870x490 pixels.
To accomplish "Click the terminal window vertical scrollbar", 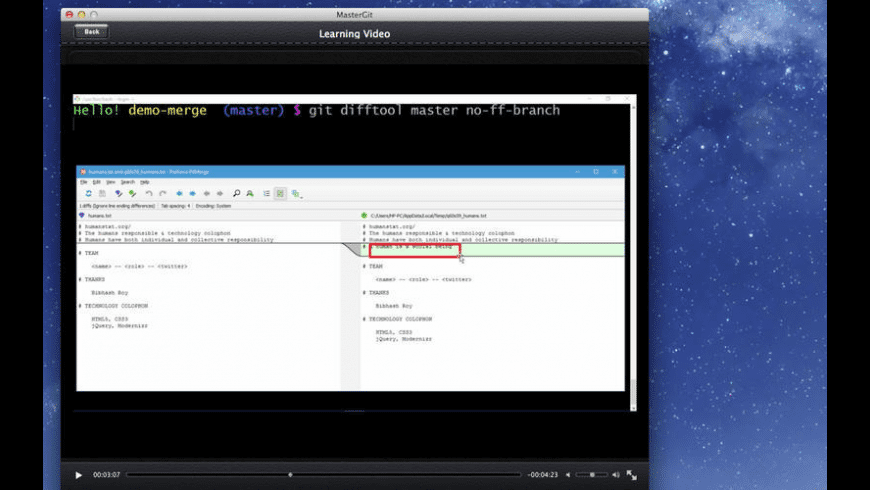I will tap(633, 255).
